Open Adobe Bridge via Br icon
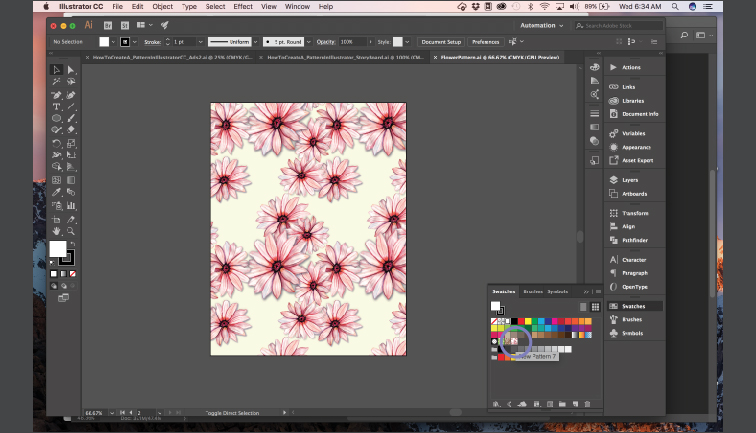Viewport: 756px width, 433px height. 108,26
